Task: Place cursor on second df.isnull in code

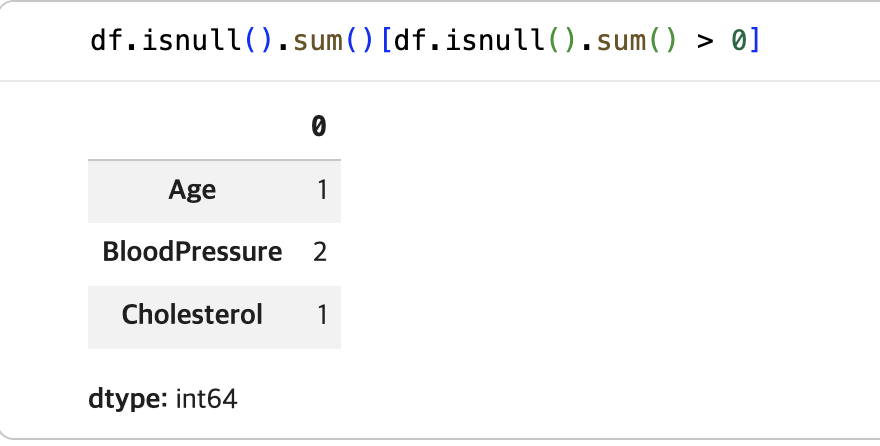Action: pos(469,41)
